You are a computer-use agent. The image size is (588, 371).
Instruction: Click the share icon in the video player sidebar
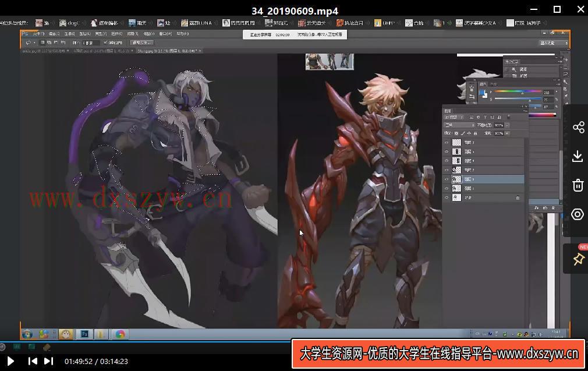[578, 127]
